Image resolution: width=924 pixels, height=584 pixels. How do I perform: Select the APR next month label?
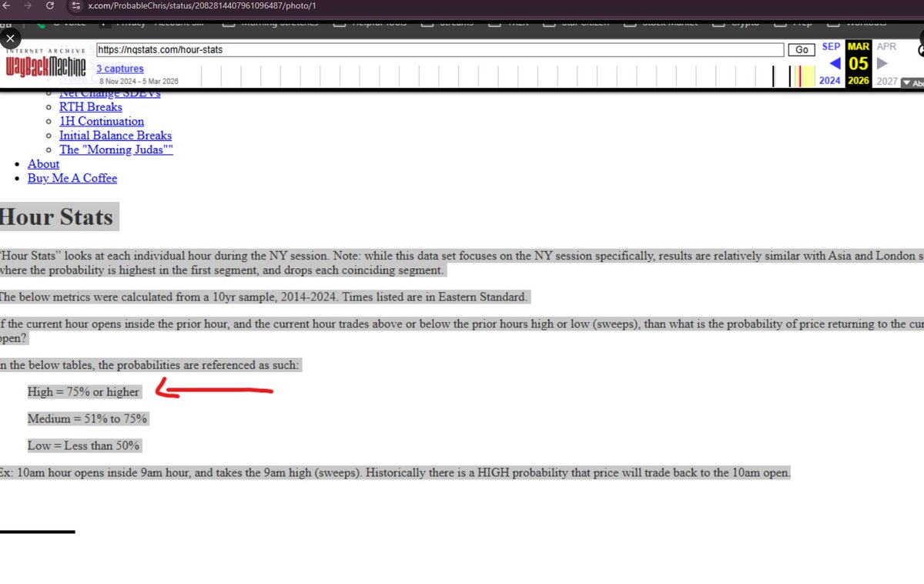(887, 47)
